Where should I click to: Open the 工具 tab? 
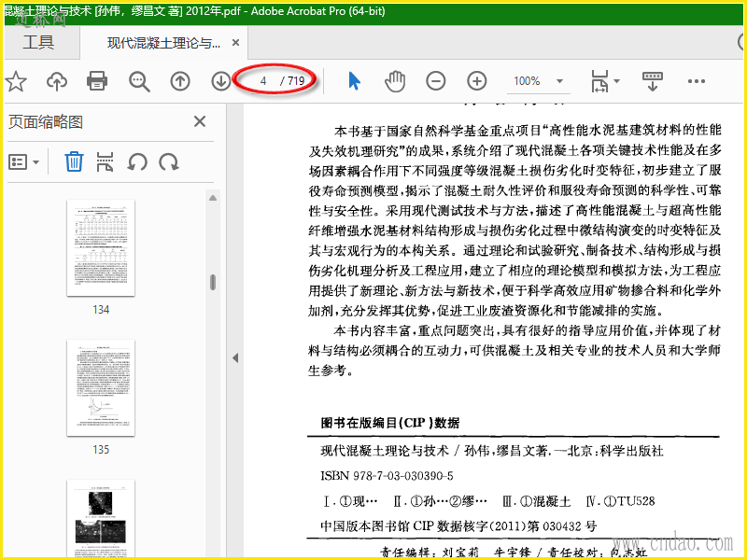coord(38,43)
